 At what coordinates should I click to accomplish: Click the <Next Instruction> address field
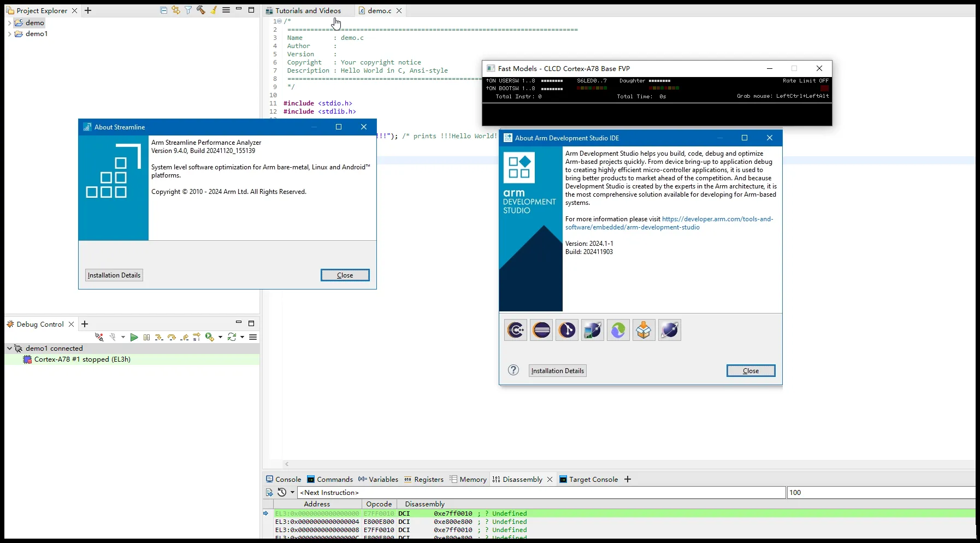pyautogui.click(x=541, y=492)
